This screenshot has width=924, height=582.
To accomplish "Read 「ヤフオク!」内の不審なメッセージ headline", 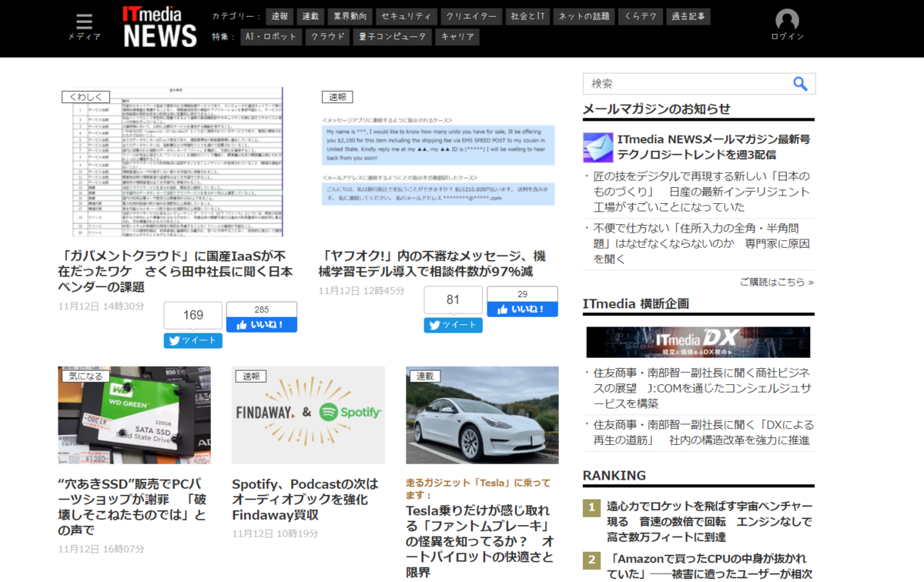I will (x=433, y=263).
